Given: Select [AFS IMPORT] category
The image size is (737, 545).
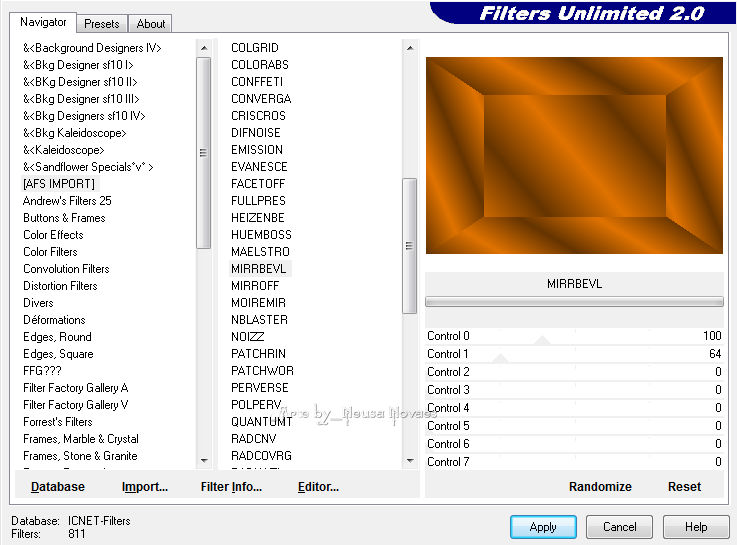Looking at the screenshot, I should coord(59,184).
